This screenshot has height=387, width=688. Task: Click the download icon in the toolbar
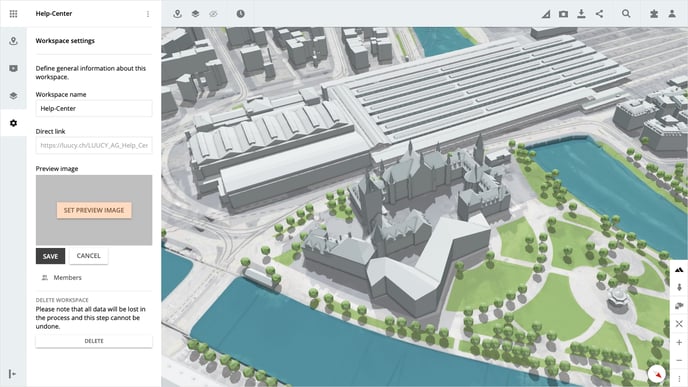[581, 14]
